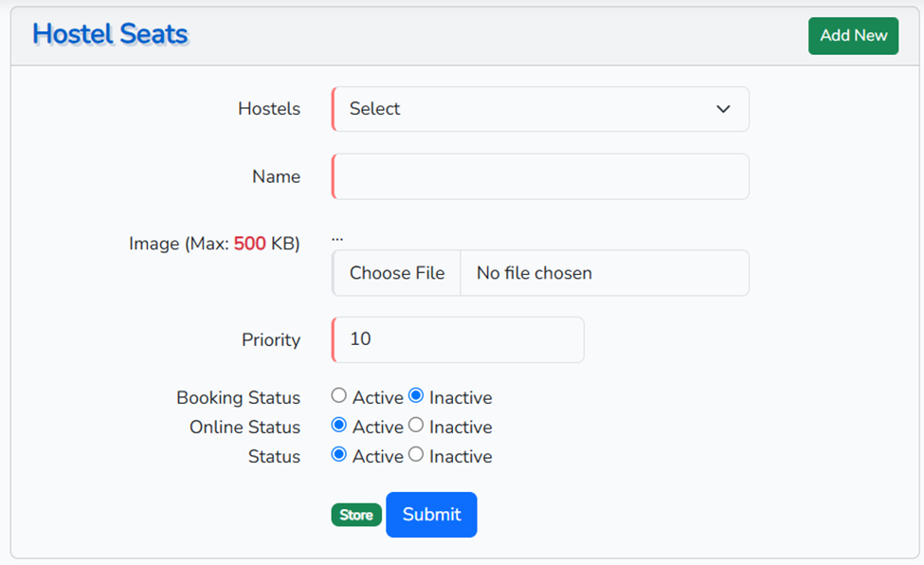Viewport: 924px width, 565px height.
Task: Mark Status as Inactive
Action: click(x=416, y=455)
